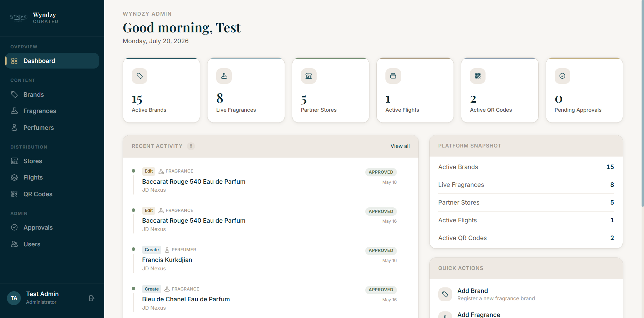Viewport: 644px width, 318px height.
Task: Click the Create tag on Francis Kurkdjian row
Action: [x=152, y=250]
